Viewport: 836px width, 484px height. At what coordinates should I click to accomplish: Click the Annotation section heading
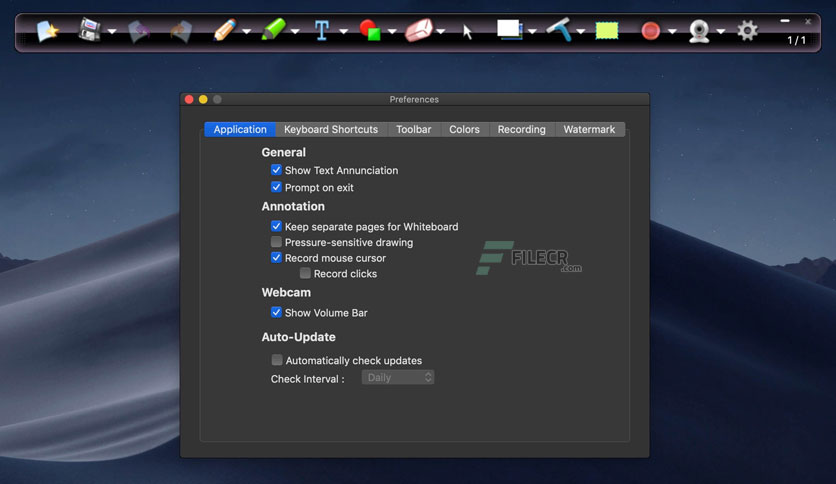tap(293, 206)
